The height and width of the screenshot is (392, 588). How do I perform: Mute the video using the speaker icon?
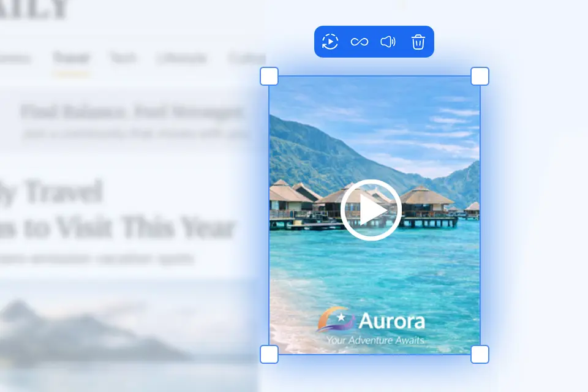(388, 42)
